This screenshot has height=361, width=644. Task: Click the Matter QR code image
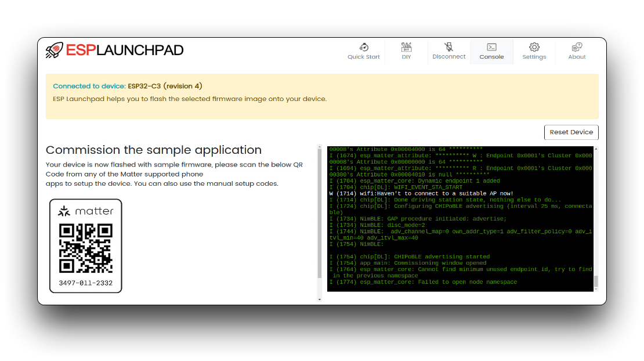point(85,248)
